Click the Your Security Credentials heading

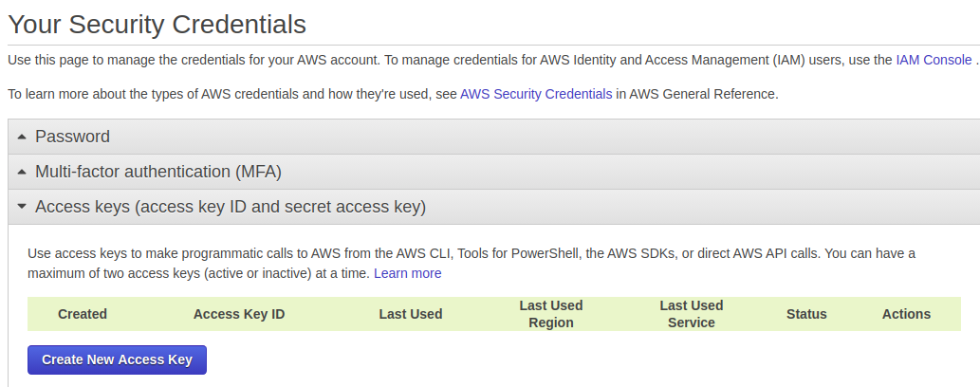tap(157, 24)
